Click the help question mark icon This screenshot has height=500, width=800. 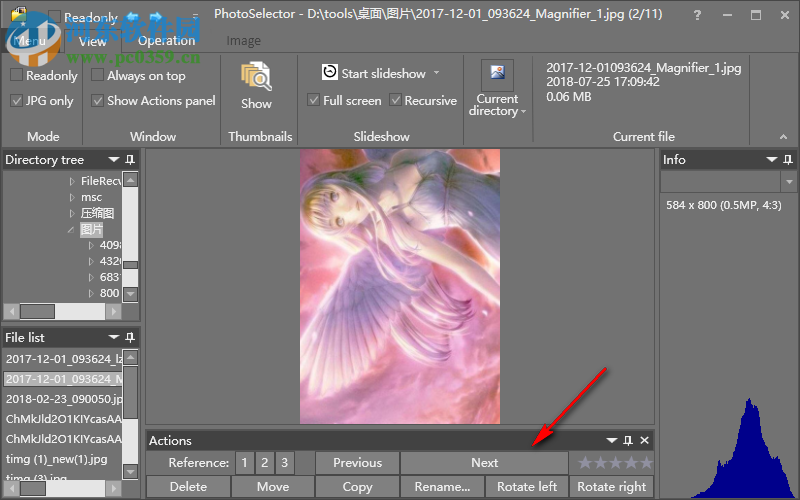pos(697,15)
